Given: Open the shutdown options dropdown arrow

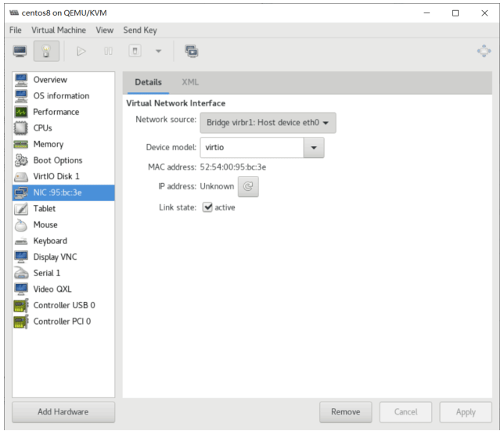Looking at the screenshot, I should coord(158,52).
